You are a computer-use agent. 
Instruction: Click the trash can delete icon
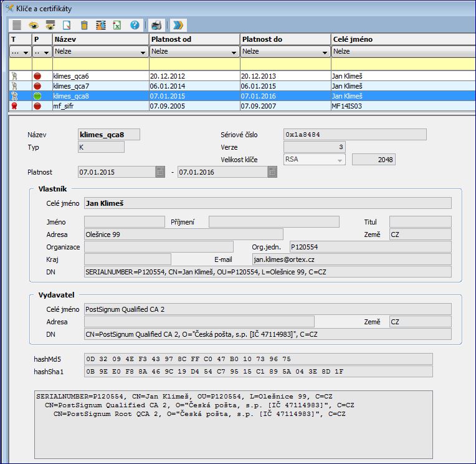tap(84, 26)
